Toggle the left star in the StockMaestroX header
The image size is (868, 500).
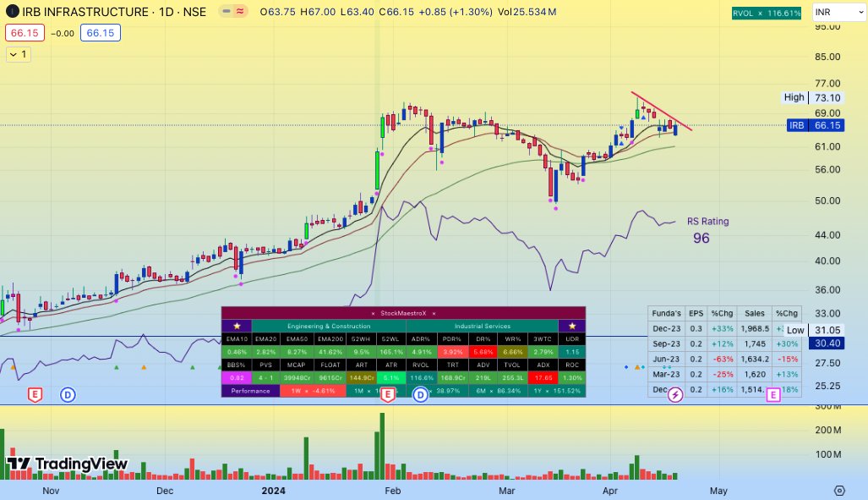(237, 326)
